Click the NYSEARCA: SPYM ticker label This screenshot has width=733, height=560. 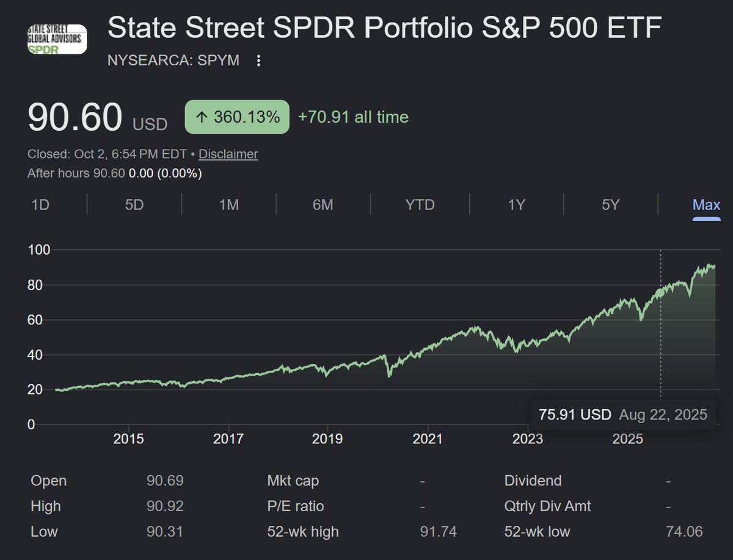[x=173, y=60]
